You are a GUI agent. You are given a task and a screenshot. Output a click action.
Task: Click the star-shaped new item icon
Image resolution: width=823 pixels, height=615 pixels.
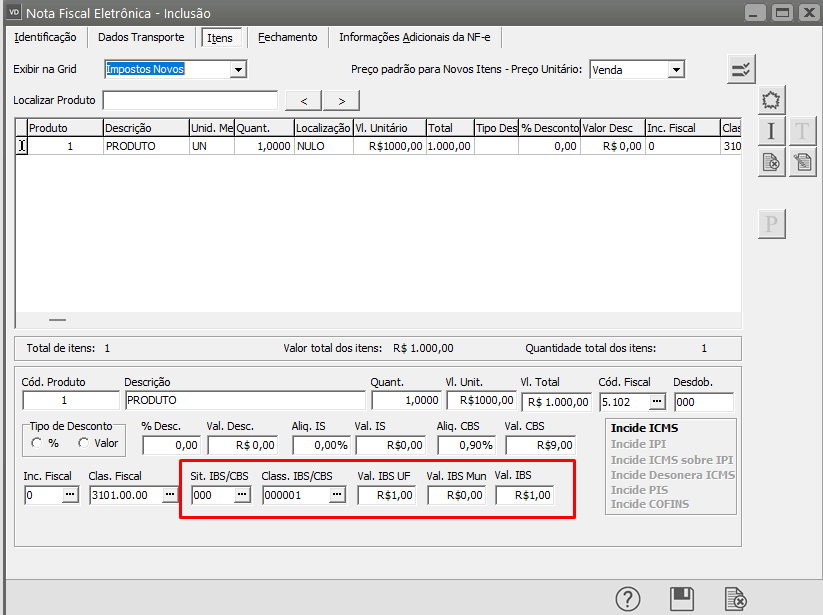[x=771, y=100]
